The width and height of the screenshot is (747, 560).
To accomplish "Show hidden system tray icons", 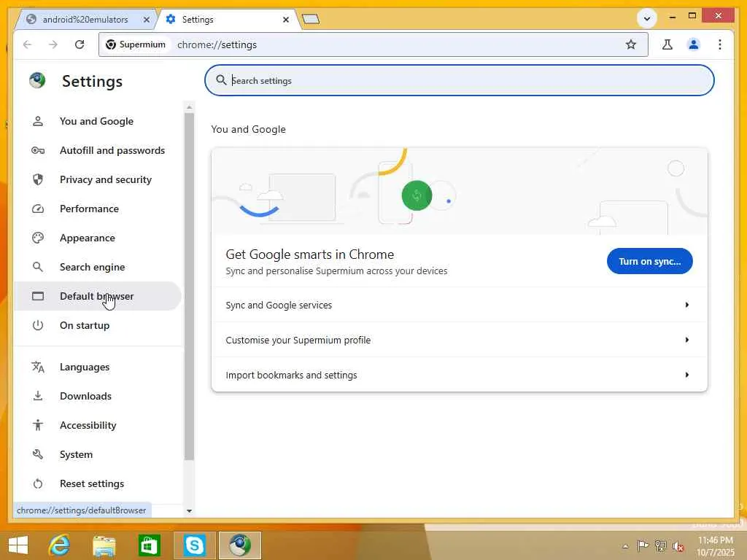I will pyautogui.click(x=625, y=545).
